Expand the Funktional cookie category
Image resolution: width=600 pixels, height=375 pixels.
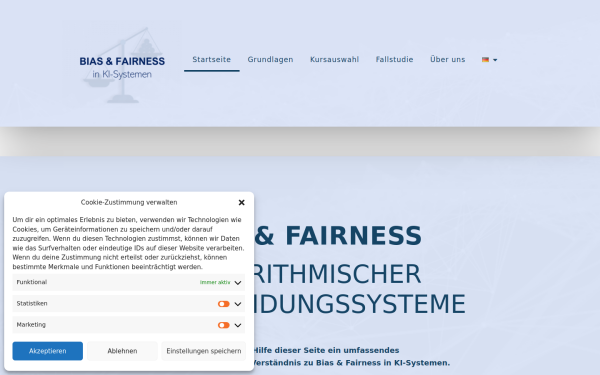(238, 283)
